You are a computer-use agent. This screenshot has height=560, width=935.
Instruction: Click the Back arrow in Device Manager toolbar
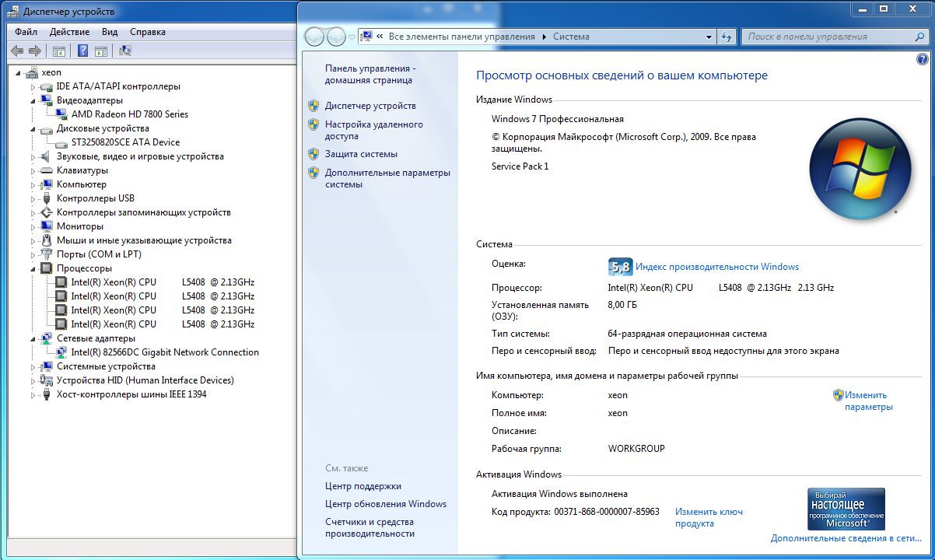click(x=16, y=51)
